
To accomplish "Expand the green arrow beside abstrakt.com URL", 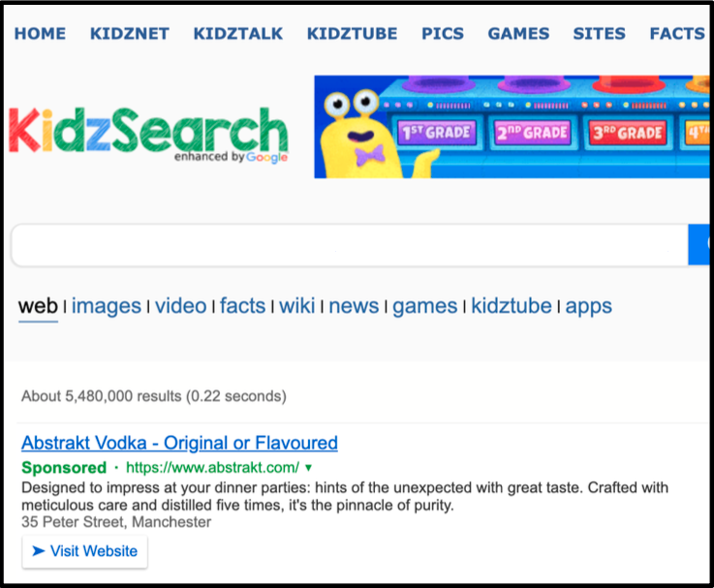I will click(x=308, y=468).
